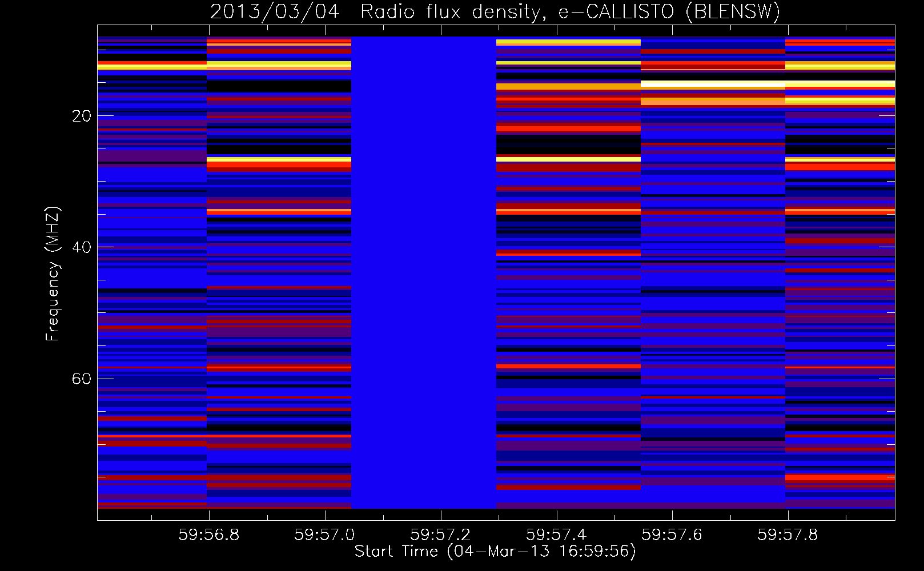Click the time tick label '59:57.8'
The image size is (924, 571).
(788, 535)
